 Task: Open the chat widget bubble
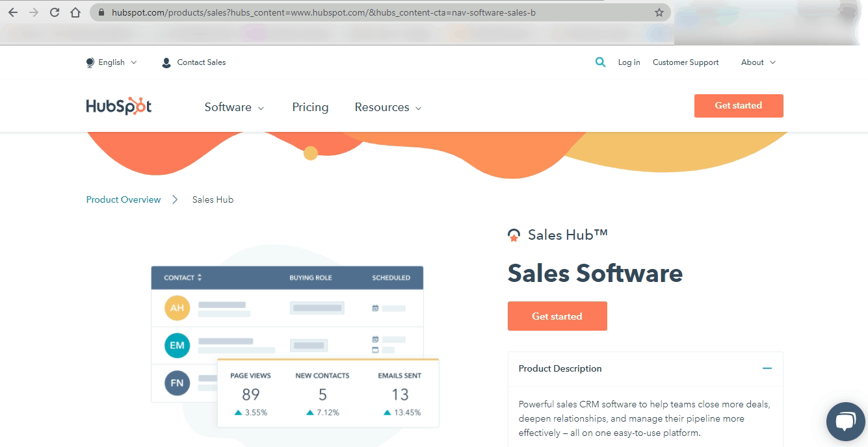[845, 422]
